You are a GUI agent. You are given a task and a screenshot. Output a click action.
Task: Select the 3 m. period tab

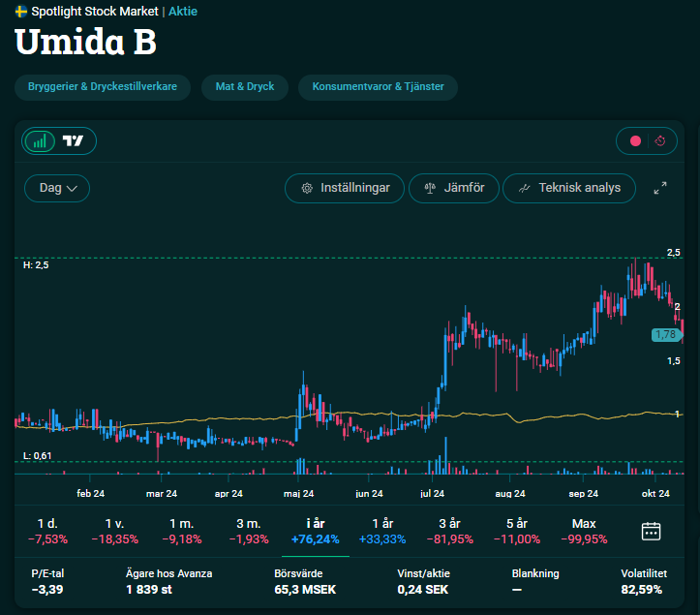tap(249, 531)
